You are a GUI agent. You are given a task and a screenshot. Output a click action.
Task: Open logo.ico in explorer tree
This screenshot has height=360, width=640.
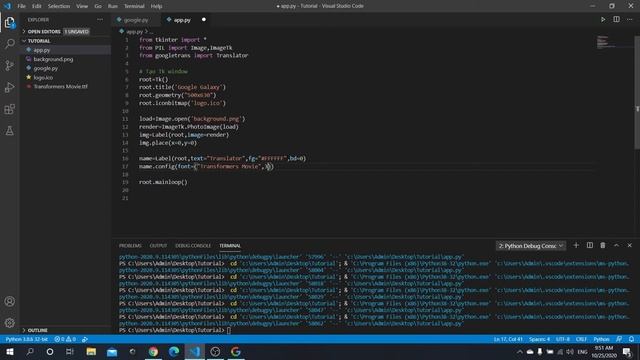coord(43,77)
